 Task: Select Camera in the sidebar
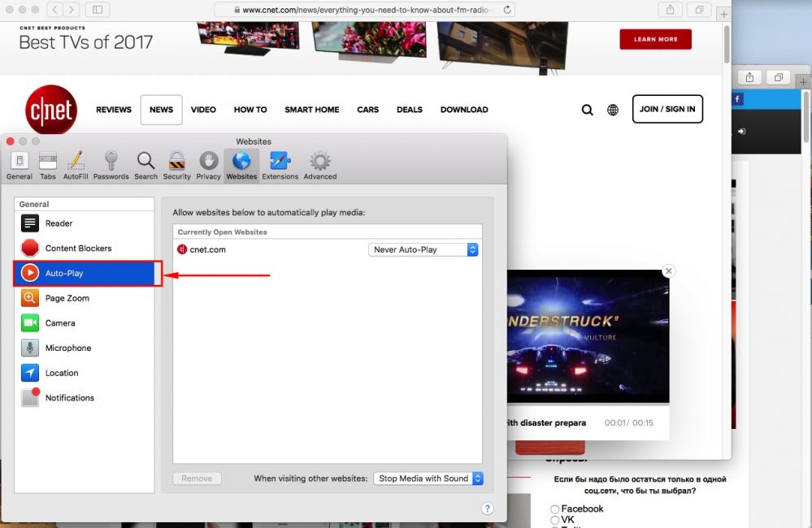(x=85, y=322)
